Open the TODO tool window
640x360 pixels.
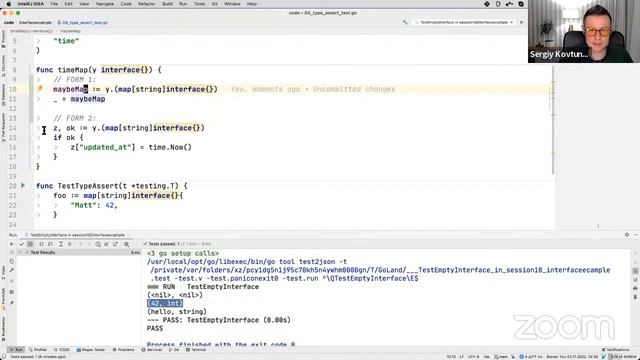tap(62, 350)
